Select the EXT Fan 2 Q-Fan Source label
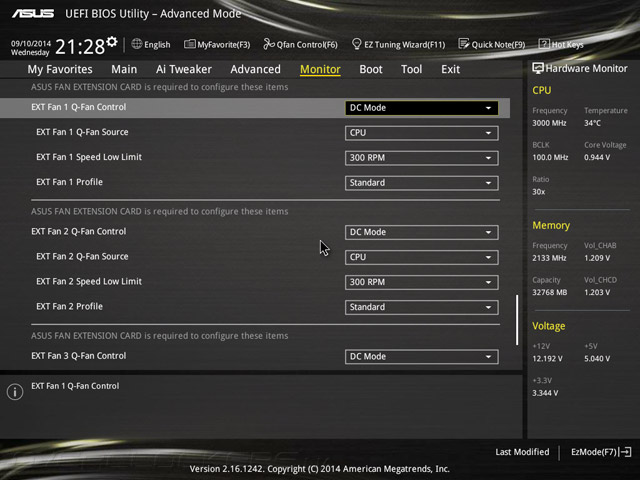 pyautogui.click(x=82, y=256)
